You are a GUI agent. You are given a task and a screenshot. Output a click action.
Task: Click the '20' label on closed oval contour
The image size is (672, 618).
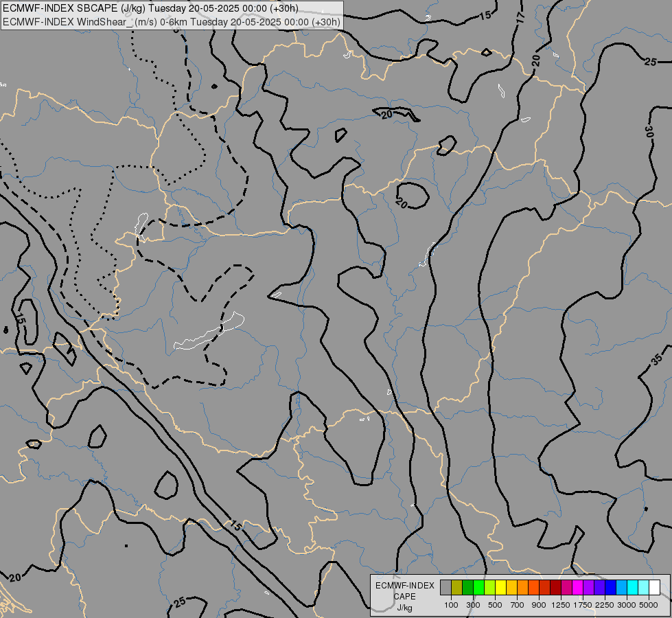coord(402,203)
